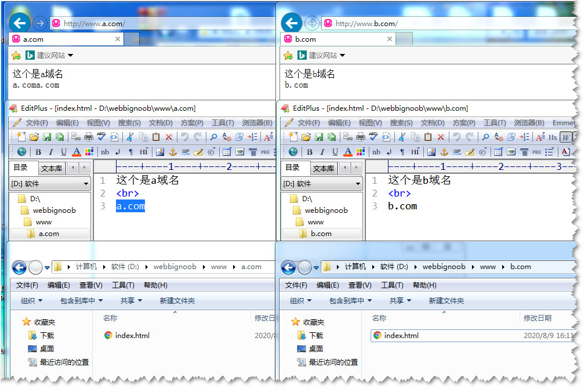This screenshot has height=392, width=588.
Task: Click Bold B HTML icon in a.com EditPlus
Action: click(38, 152)
